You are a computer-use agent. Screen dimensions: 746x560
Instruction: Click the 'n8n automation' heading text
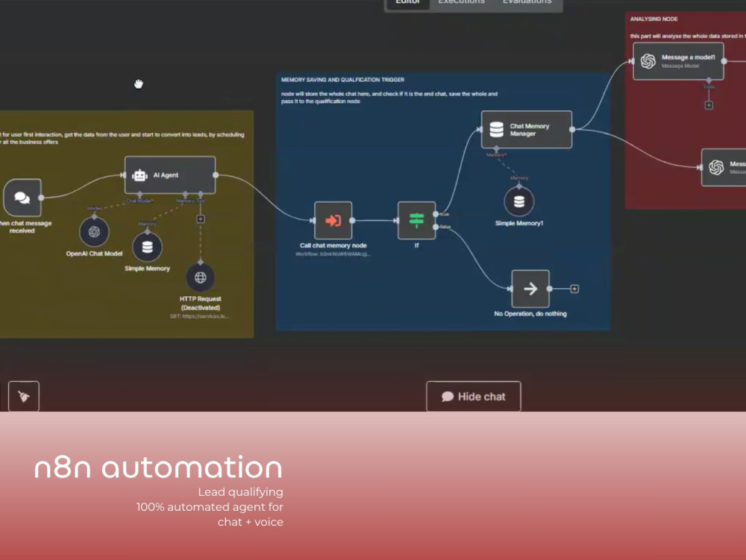coord(158,468)
